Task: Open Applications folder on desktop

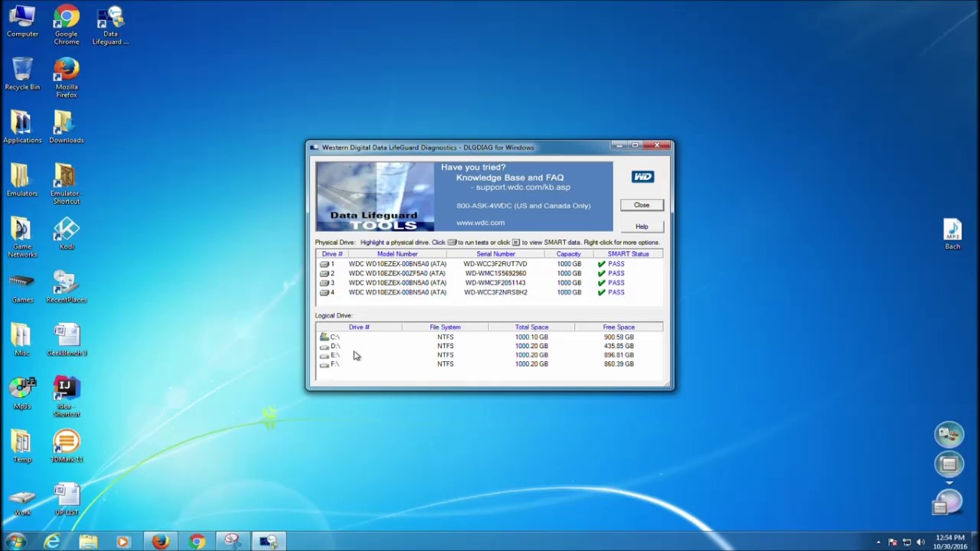Action: [x=22, y=127]
